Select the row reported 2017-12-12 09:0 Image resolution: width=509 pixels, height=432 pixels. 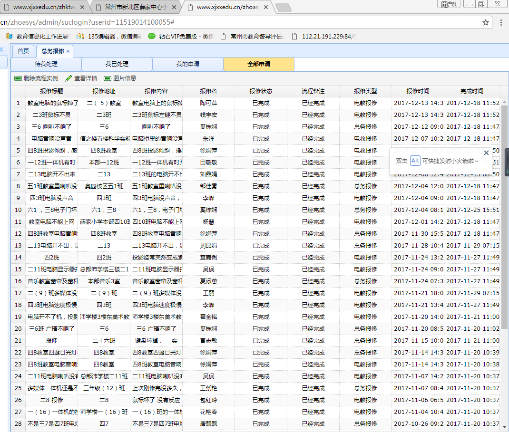tap(256, 127)
